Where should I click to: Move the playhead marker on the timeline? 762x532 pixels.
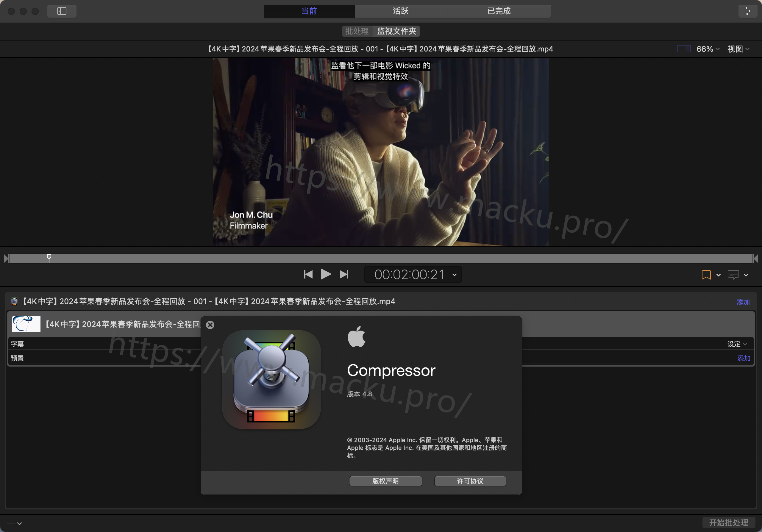[49, 258]
